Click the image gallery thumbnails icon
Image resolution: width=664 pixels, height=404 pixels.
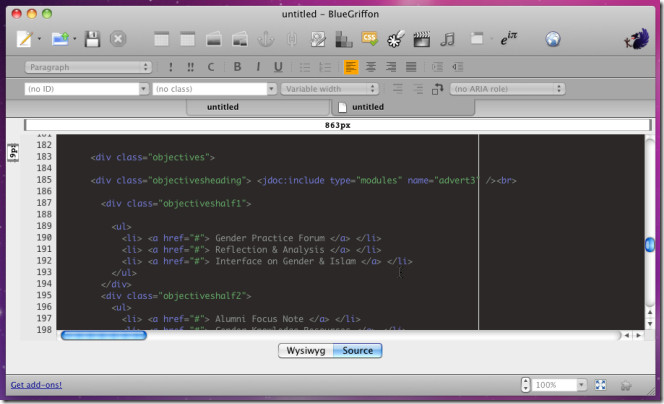[x=240, y=39]
